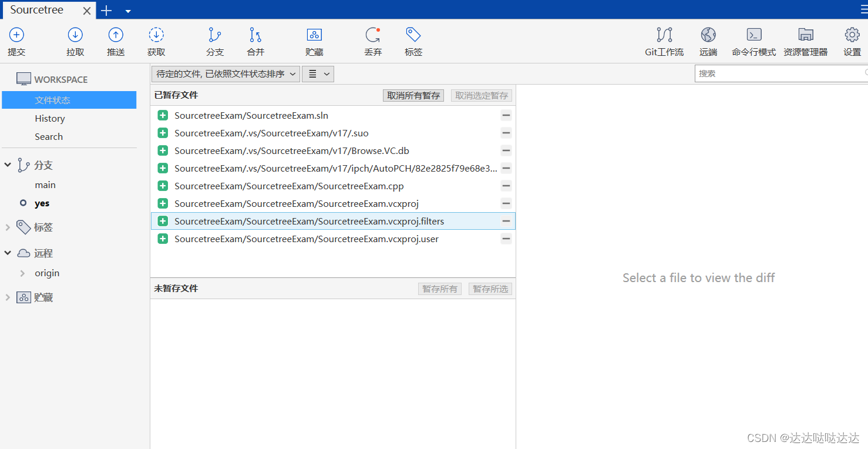Expand the origin remote node
The image size is (868, 449).
[x=22, y=273]
